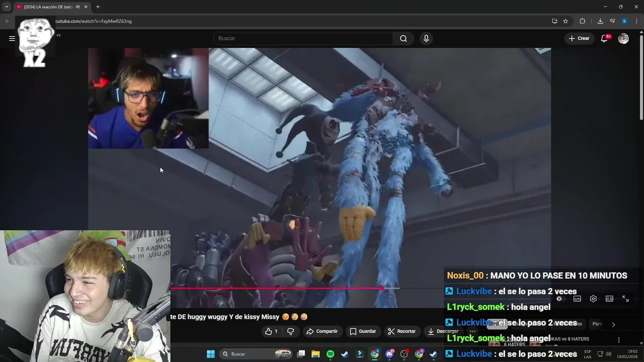This screenshot has height=362, width=644.
Task: Open Windows Start menu
Action: 211,354
